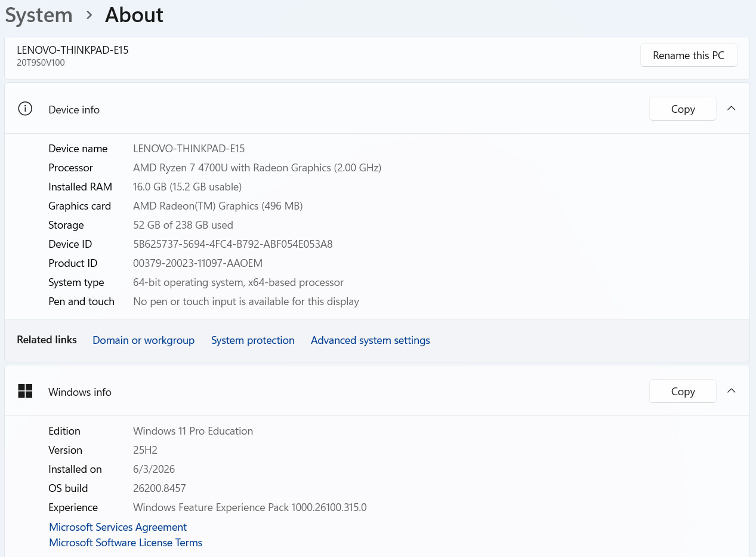Select the 16.0 GB installed RAM value
This screenshot has height=557, width=756.
[x=187, y=187]
